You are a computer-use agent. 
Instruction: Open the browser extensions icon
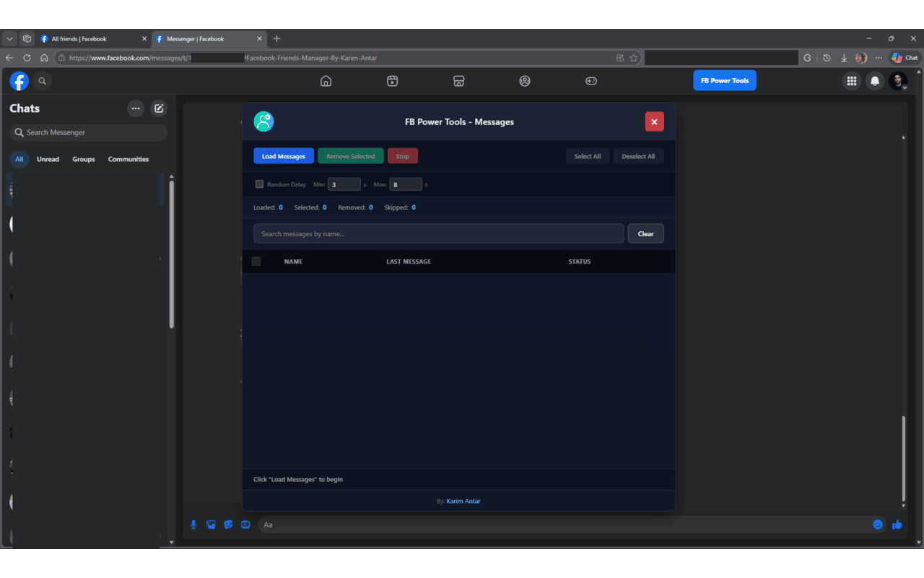click(807, 58)
